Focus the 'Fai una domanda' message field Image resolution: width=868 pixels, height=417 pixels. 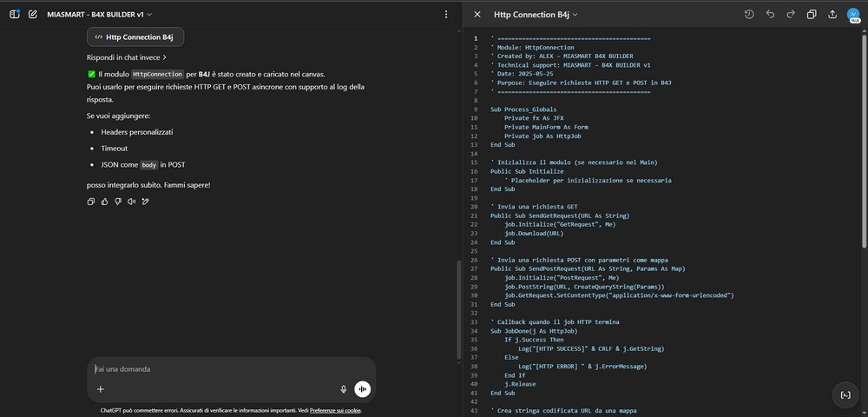coord(232,369)
